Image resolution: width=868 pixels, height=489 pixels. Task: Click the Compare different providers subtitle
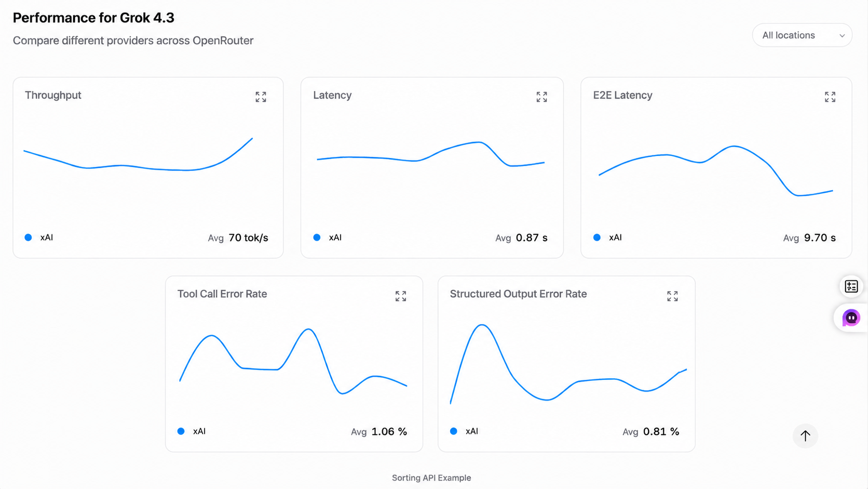tap(133, 41)
